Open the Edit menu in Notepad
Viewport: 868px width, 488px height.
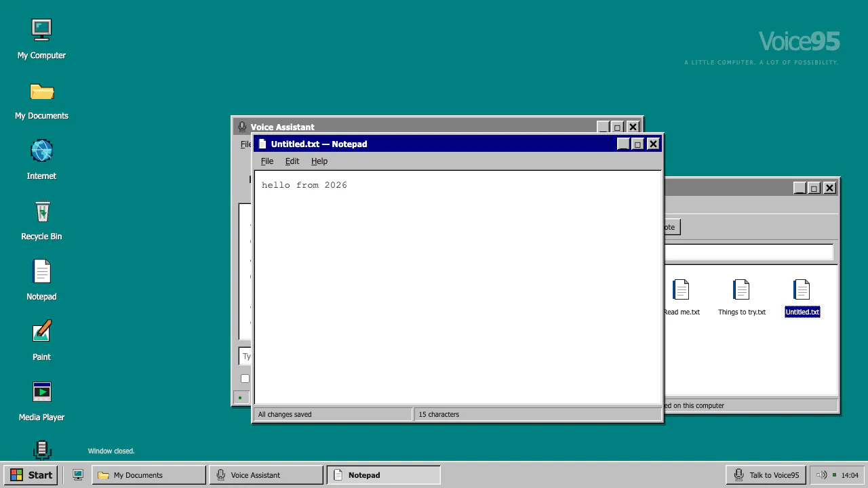click(292, 161)
